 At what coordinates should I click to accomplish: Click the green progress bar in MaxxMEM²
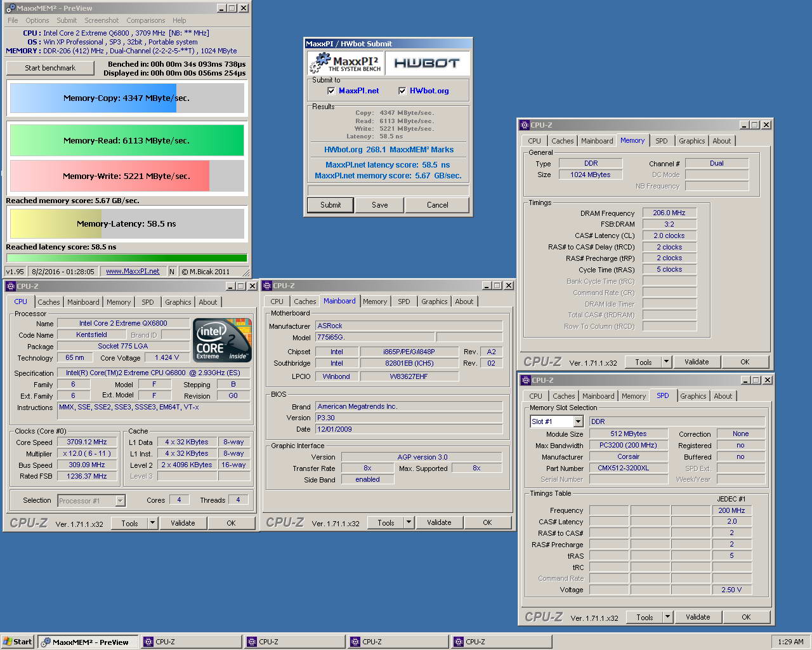(x=127, y=258)
